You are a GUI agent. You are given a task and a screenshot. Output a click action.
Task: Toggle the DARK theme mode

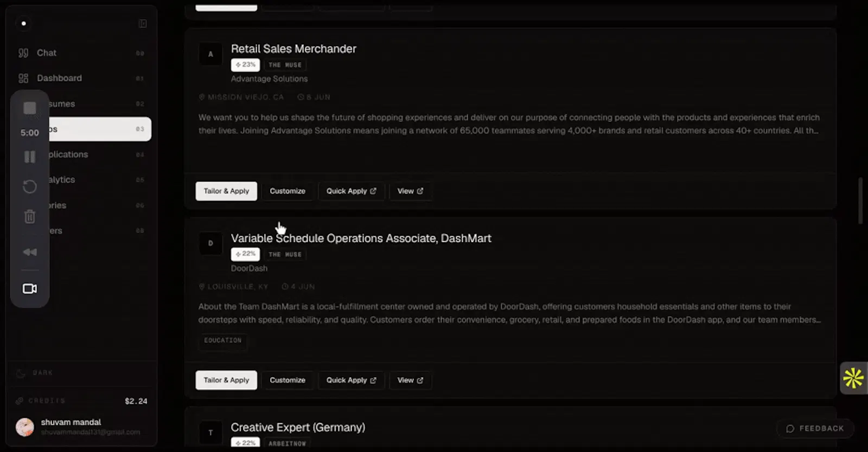pyautogui.click(x=35, y=373)
